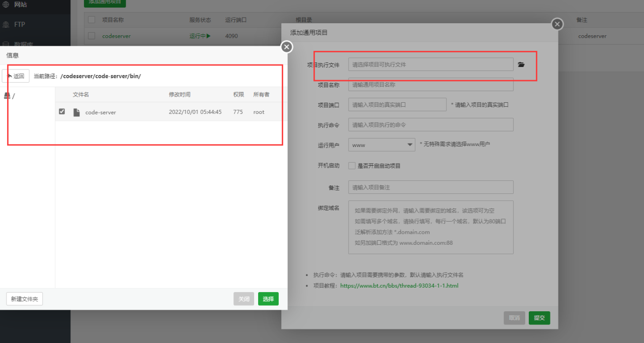Focus the 项目端口 input field
The width and height of the screenshot is (644, 343).
tap(396, 104)
